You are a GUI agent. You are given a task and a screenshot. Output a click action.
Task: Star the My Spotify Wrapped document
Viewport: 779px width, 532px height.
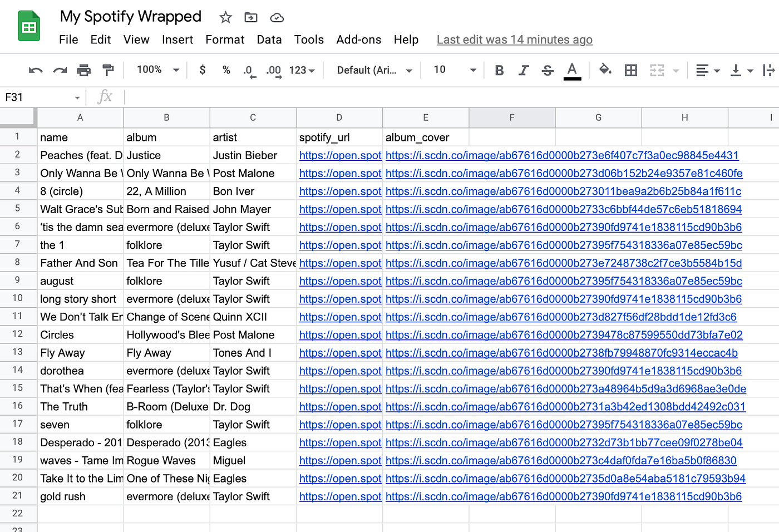225,17
